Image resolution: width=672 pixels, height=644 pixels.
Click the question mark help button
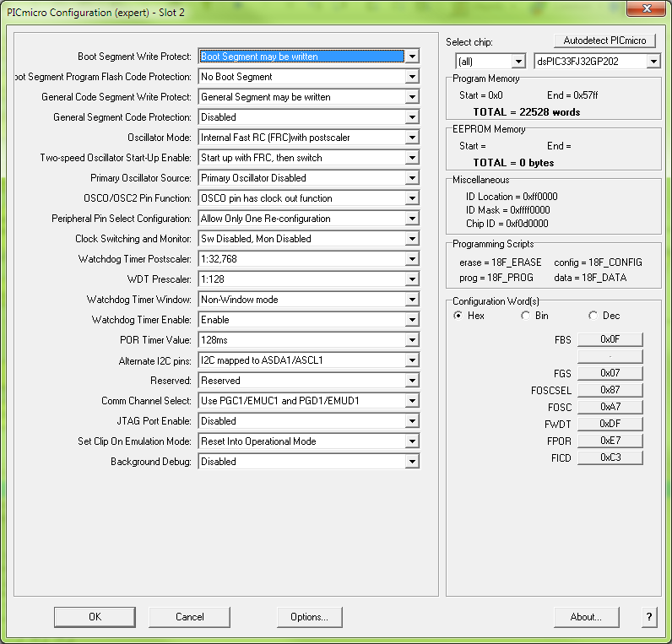tap(649, 617)
